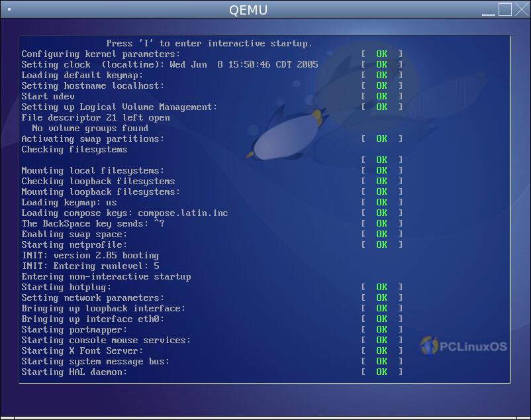Maximize the QEMU window

click(x=505, y=9)
